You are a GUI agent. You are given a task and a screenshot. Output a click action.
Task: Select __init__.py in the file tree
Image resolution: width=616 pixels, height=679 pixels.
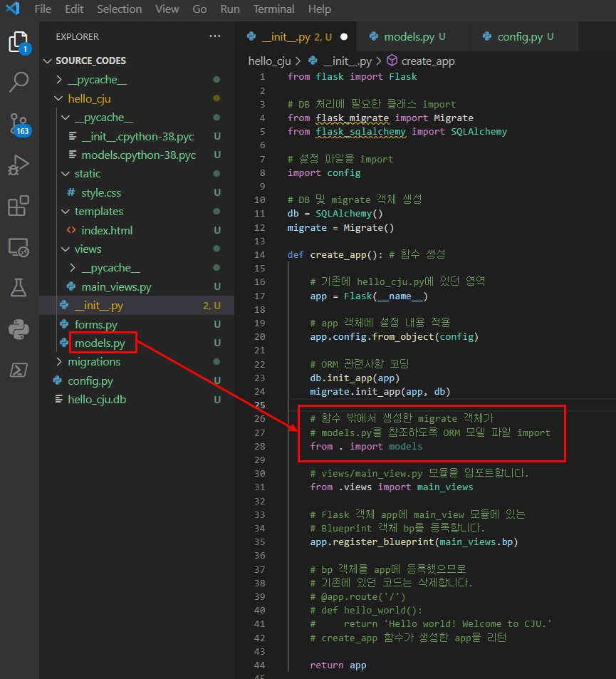[x=137, y=305]
